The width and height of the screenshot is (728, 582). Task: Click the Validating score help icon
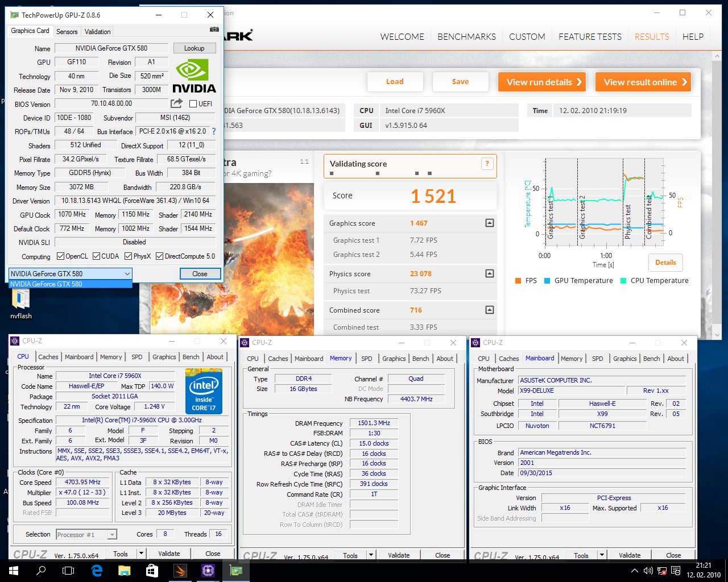[487, 164]
